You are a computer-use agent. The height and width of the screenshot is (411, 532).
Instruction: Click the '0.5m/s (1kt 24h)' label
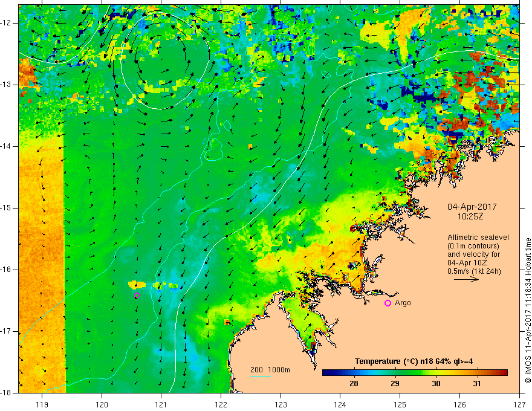(x=475, y=271)
